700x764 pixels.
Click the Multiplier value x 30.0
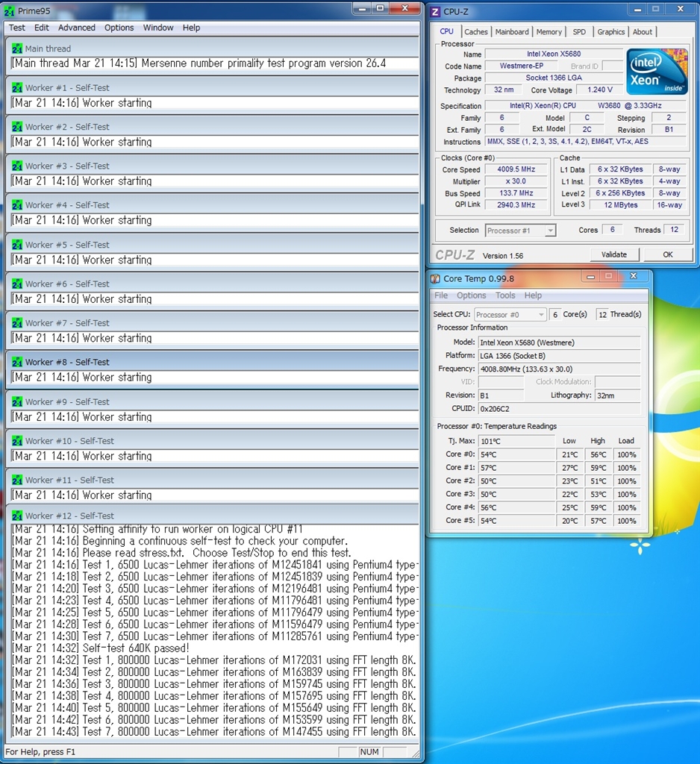pyautogui.click(x=516, y=181)
